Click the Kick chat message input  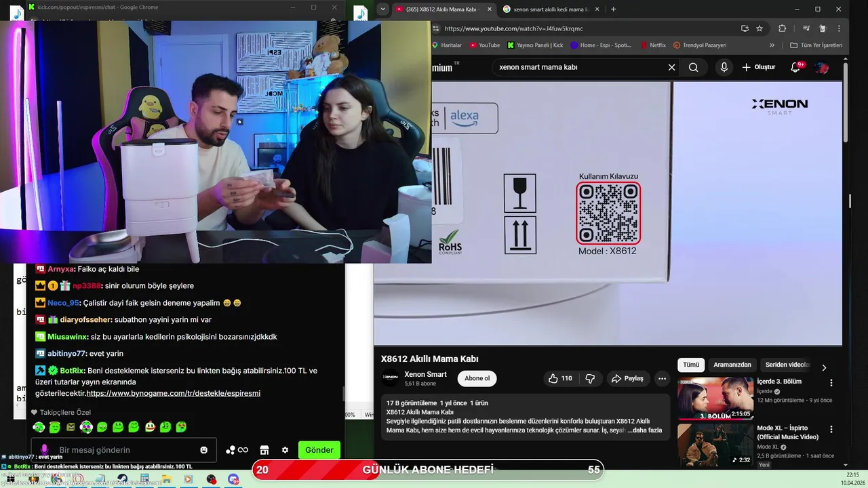pos(123,450)
